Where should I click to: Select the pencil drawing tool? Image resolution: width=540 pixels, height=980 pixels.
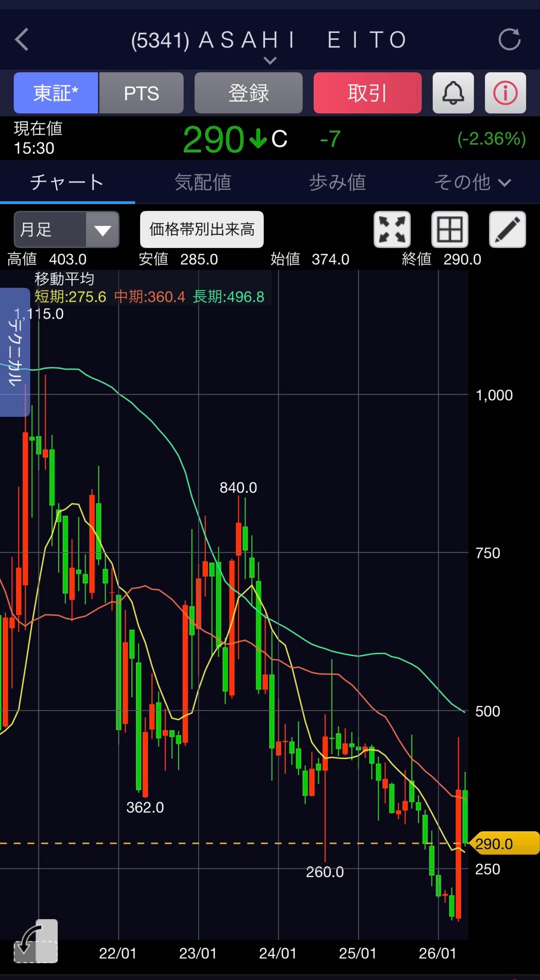click(507, 229)
